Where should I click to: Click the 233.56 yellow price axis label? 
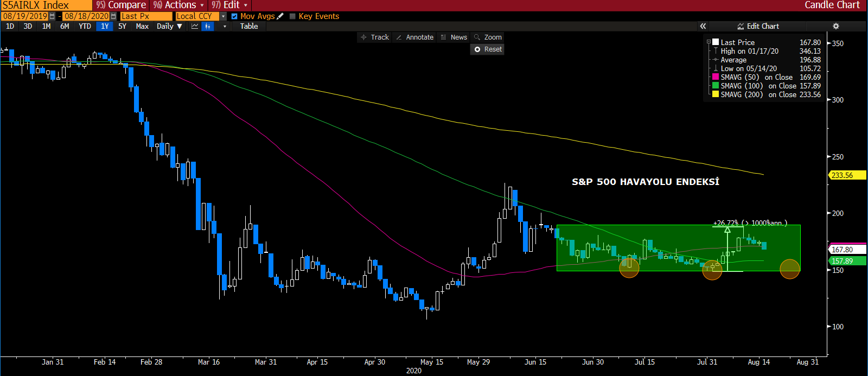pyautogui.click(x=848, y=175)
